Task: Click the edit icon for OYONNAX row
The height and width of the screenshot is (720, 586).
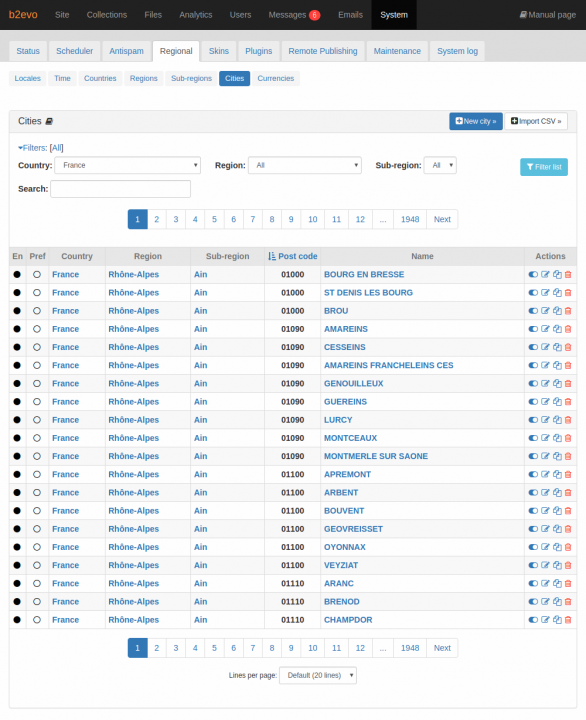Action: (545, 547)
